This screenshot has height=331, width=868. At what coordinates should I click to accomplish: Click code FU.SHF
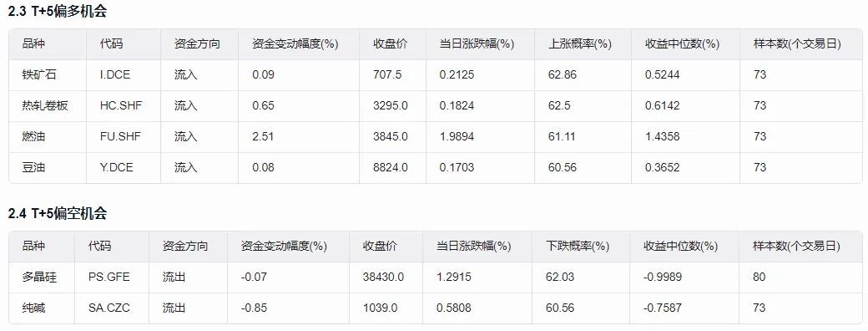[120, 136]
